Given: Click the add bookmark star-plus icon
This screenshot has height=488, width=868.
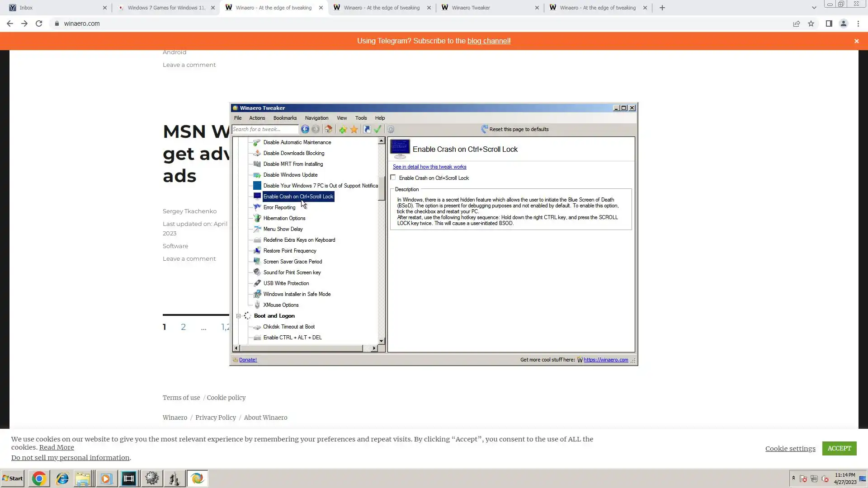Looking at the screenshot, I should click(343, 130).
